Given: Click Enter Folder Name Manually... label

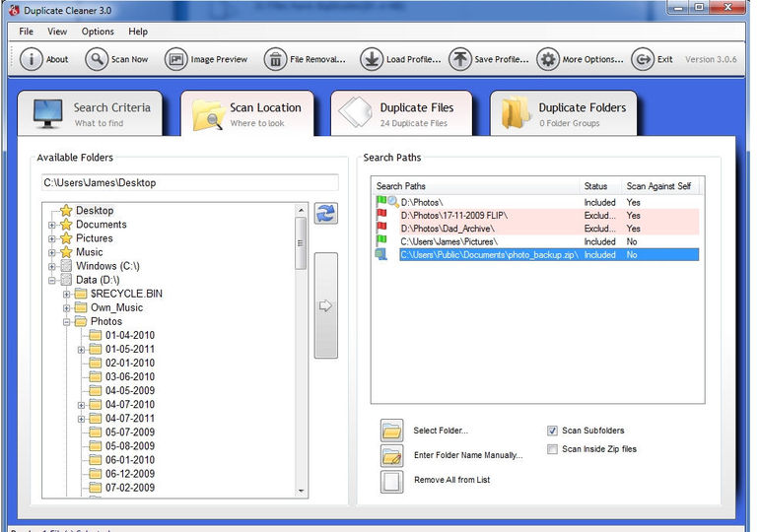Looking at the screenshot, I should pos(468,455).
